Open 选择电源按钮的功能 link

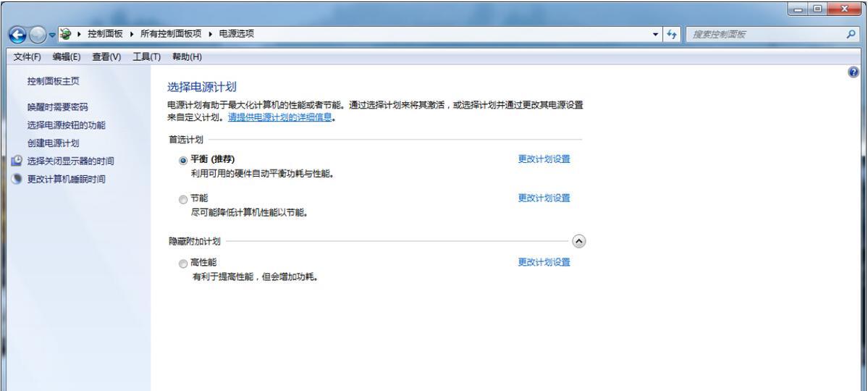(67, 126)
